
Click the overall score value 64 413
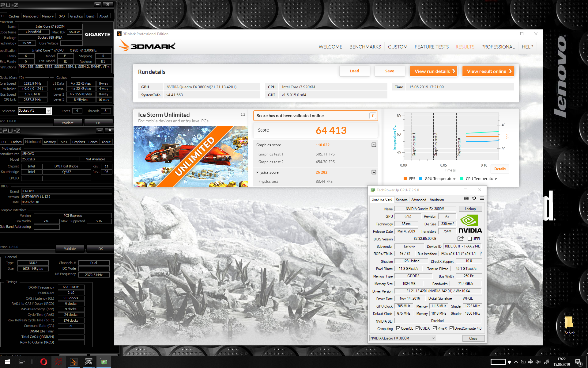331,130
